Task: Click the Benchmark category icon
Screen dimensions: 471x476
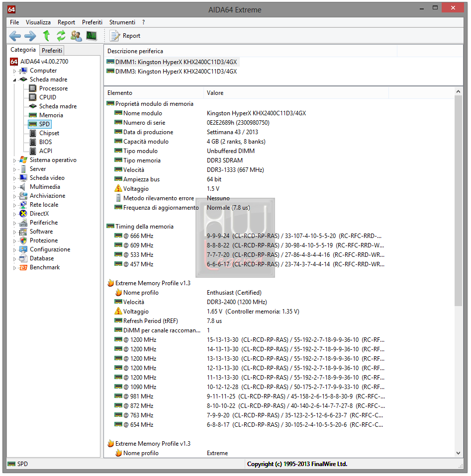Action: coord(23,267)
